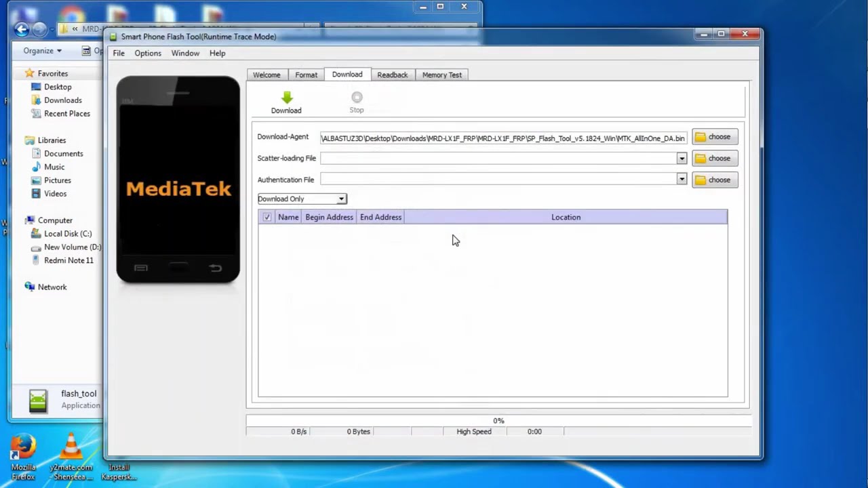Viewport: 868px width, 488px height.
Task: Click the flash_tool application icon
Action: [38, 401]
